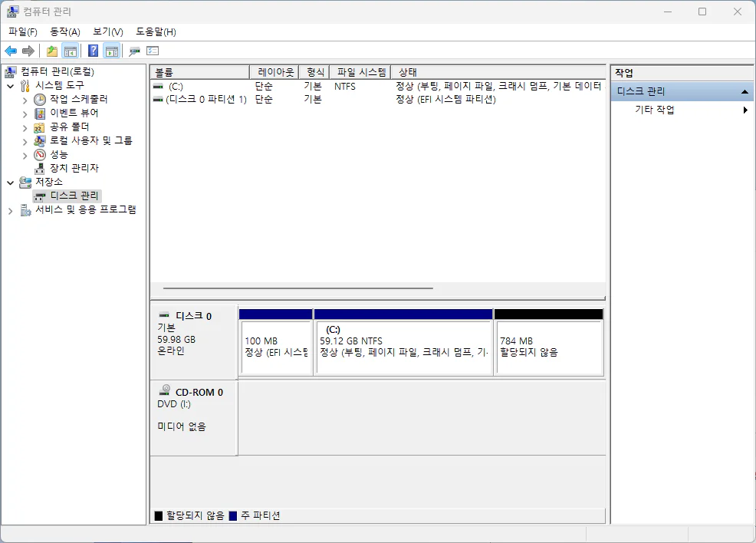Click the 로컬 사용자 및 그룹 icon
The width and height of the screenshot is (756, 543).
click(40, 141)
